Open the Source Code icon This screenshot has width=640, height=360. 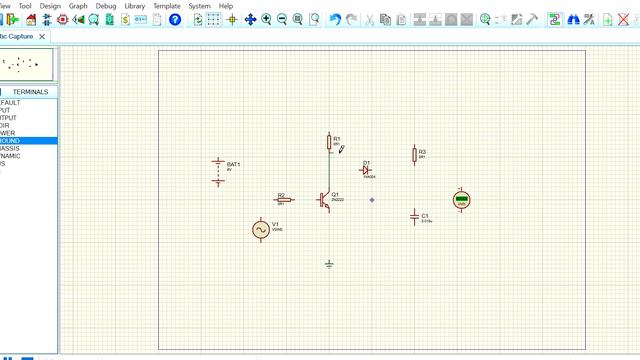point(140,19)
